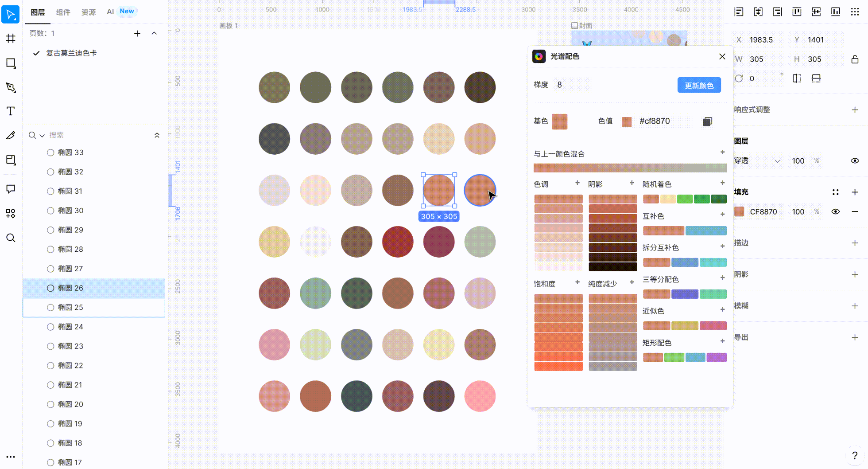Viewport: 868px width, 469px height.
Task: Open the blend mode dropdown 穿透
Action: [x=757, y=161]
